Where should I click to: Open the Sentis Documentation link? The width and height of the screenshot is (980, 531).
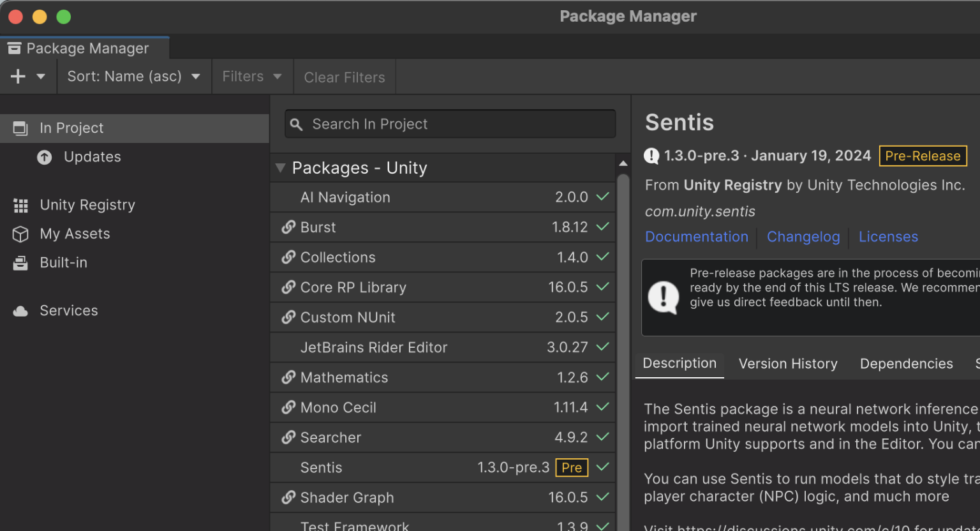tap(696, 236)
